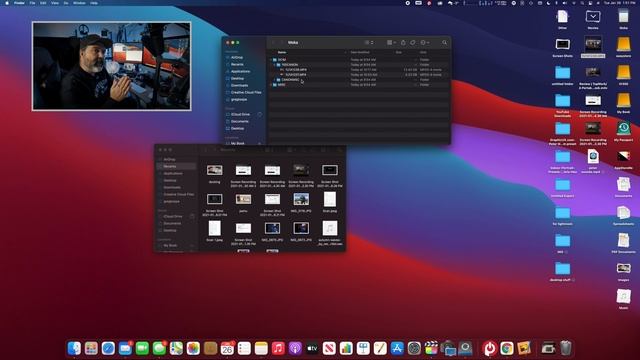Open News in the Dock
The image size is (640, 360).
coord(329,348)
